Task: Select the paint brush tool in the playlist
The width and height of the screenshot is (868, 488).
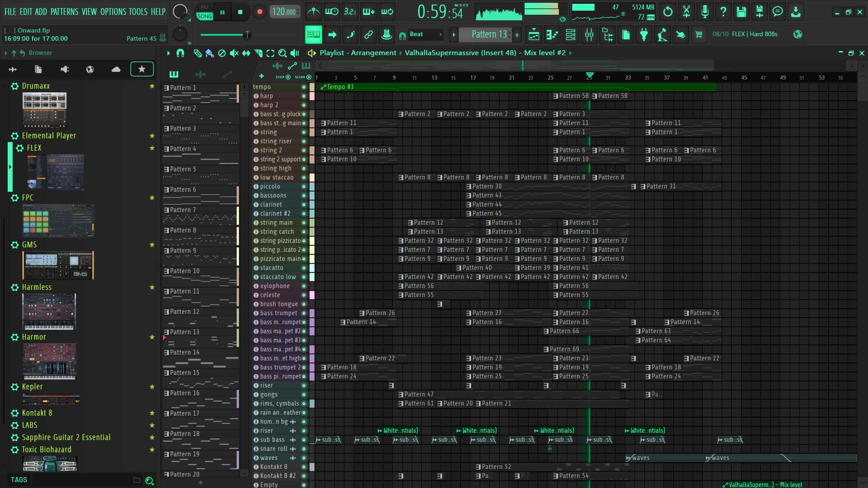Action: (210, 53)
